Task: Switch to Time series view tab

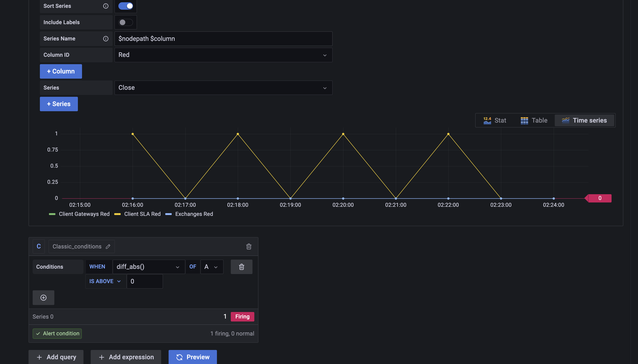Action: tap(584, 121)
